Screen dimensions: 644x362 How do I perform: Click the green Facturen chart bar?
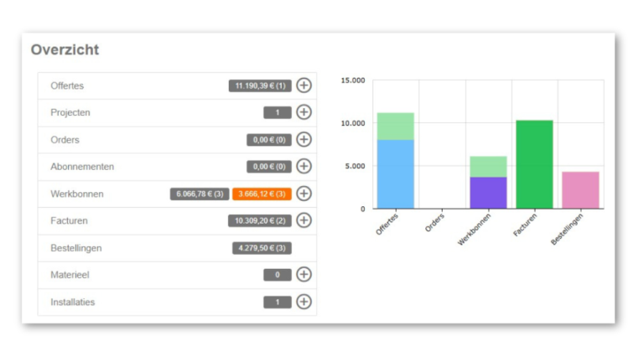click(x=534, y=164)
